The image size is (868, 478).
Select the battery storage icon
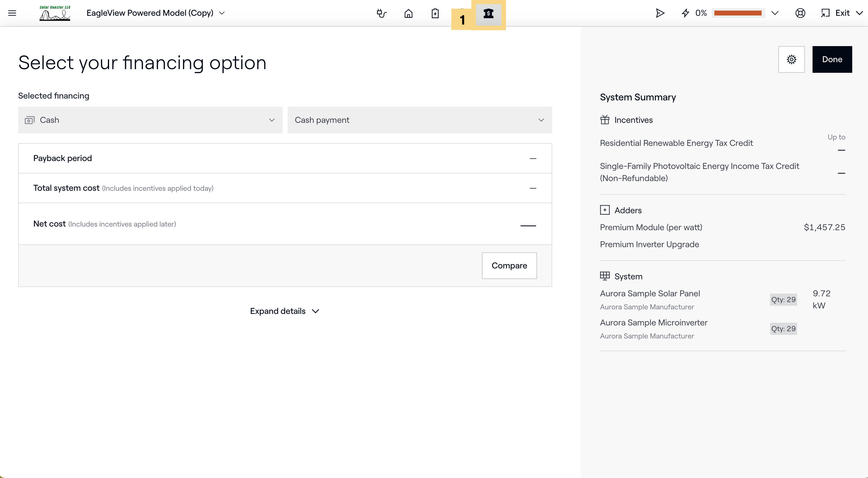click(x=435, y=13)
